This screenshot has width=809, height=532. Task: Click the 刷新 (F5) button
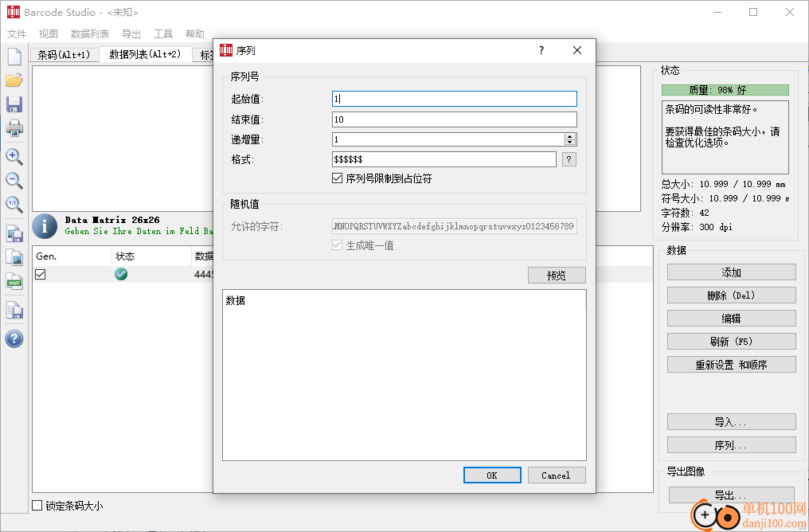click(x=731, y=341)
